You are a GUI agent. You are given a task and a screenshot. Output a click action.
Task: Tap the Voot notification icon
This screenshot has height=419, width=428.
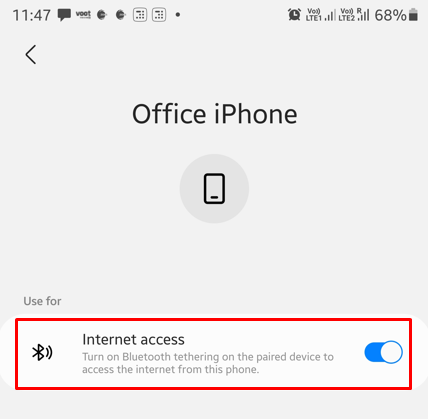pos(83,14)
